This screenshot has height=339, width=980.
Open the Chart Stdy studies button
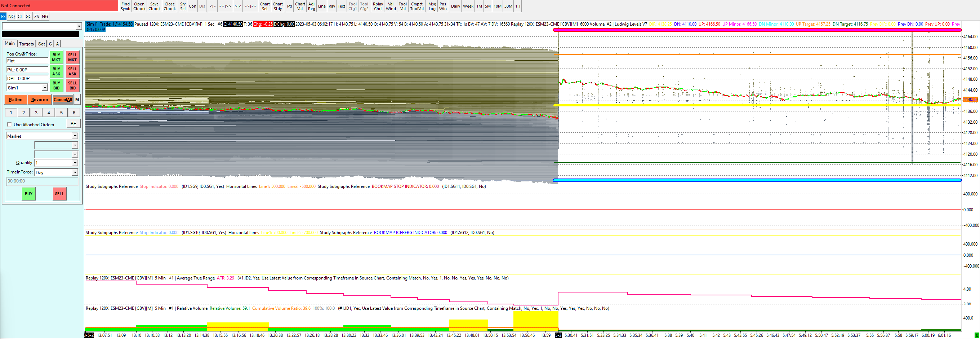278,6
